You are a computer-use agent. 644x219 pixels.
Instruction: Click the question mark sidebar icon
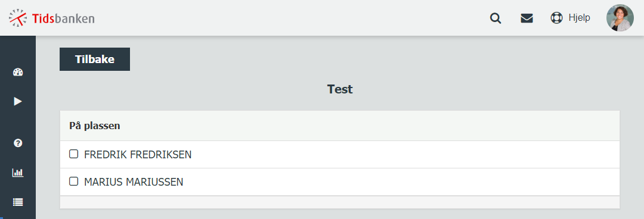[18, 143]
